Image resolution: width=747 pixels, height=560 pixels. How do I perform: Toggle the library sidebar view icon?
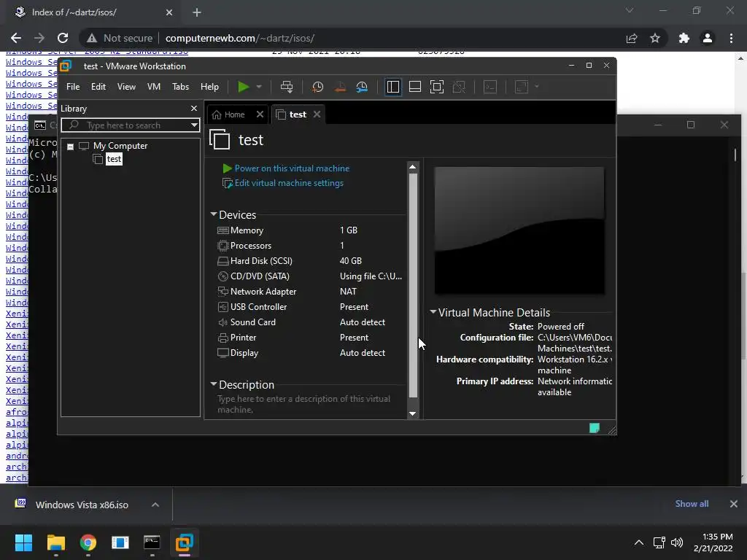click(x=393, y=87)
